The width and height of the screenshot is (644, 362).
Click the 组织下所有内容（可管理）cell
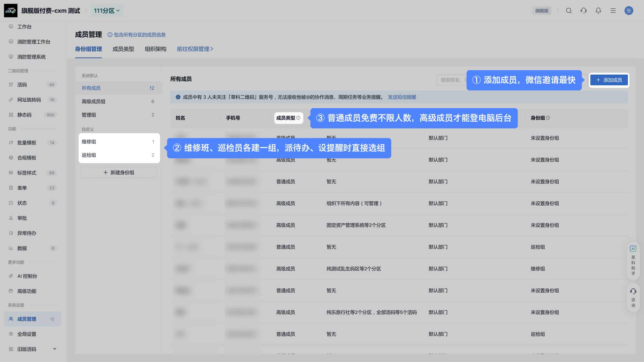tap(354, 203)
